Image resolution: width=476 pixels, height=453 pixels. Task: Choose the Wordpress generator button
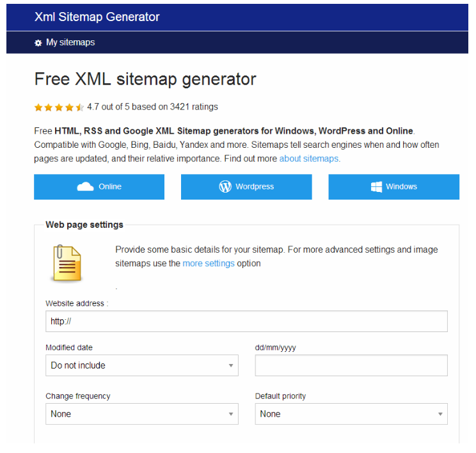point(246,187)
